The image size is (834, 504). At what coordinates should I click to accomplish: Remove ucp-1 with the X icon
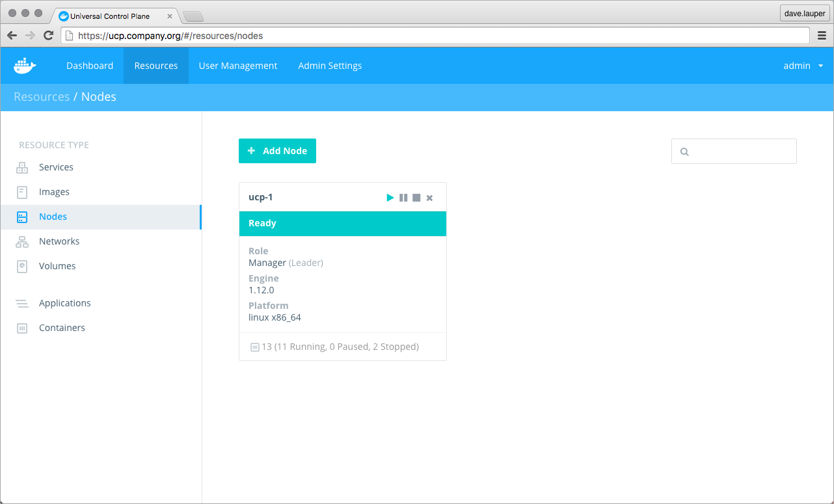[429, 198]
